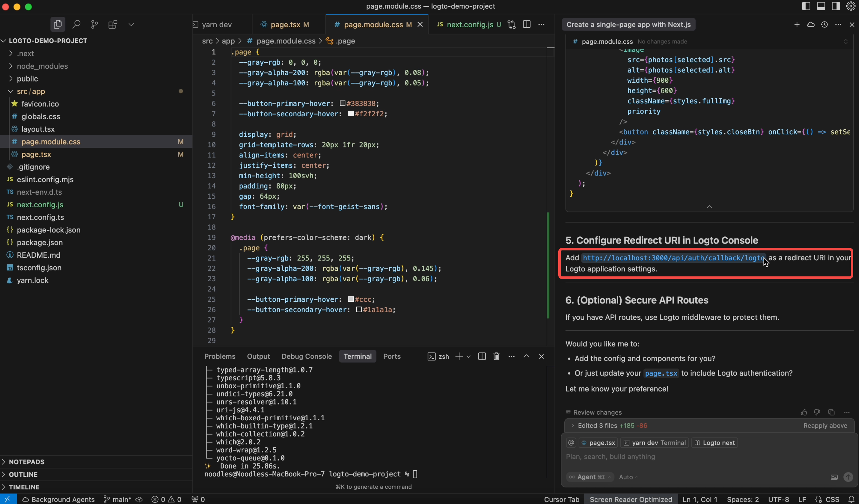Collapse the src/app folder
The width and height of the screenshot is (859, 504).
click(96, 91)
